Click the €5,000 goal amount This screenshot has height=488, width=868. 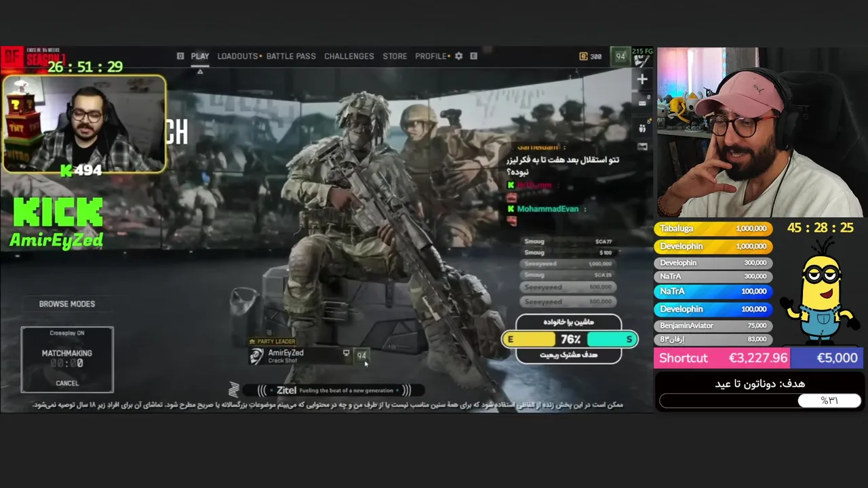837,358
